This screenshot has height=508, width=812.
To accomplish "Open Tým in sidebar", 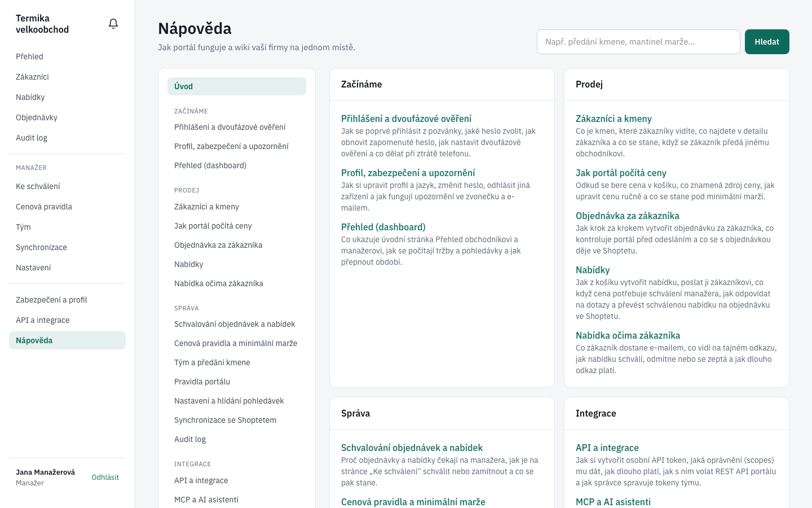I will pos(67,227).
